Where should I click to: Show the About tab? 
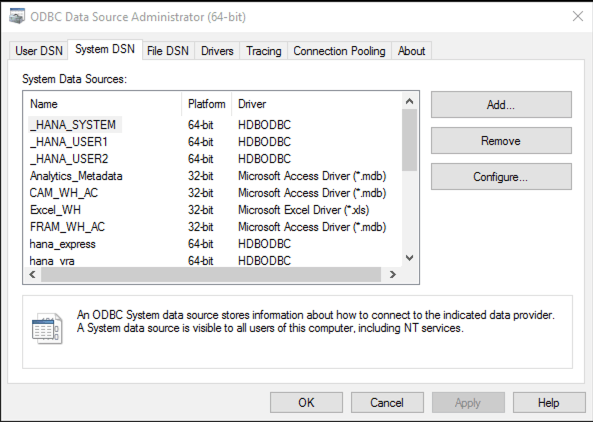[x=411, y=51]
